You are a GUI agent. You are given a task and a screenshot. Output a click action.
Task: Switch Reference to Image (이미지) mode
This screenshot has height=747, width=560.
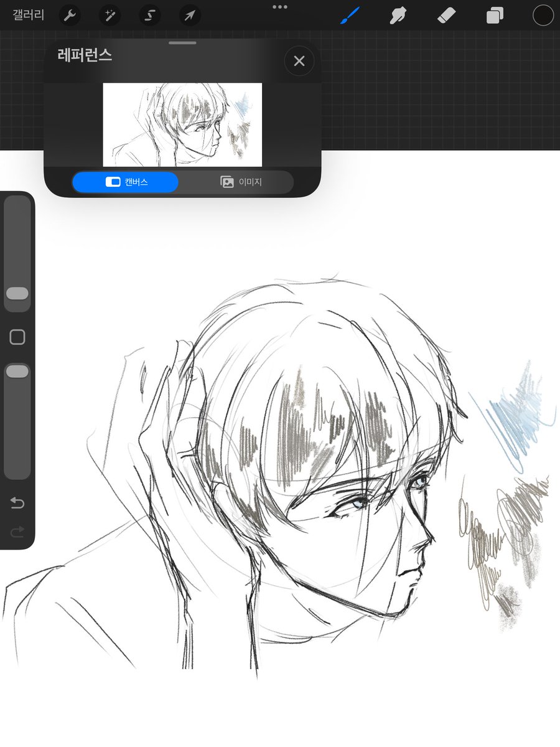(x=241, y=182)
